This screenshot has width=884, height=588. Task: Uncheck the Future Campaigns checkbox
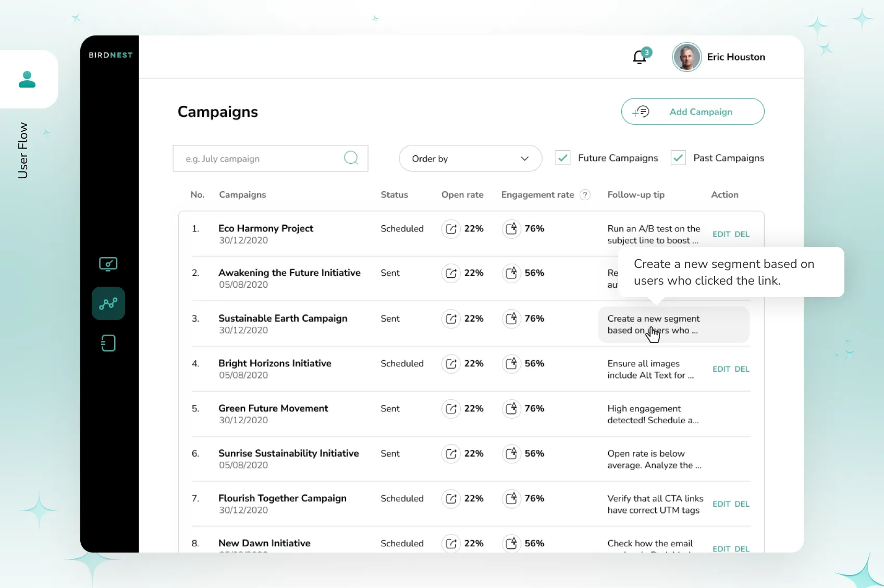pos(563,158)
